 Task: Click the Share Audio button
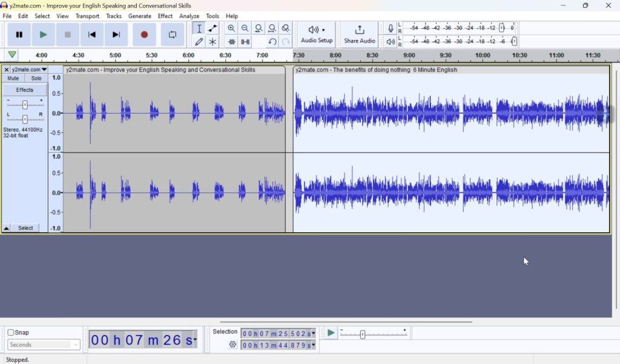point(359,34)
